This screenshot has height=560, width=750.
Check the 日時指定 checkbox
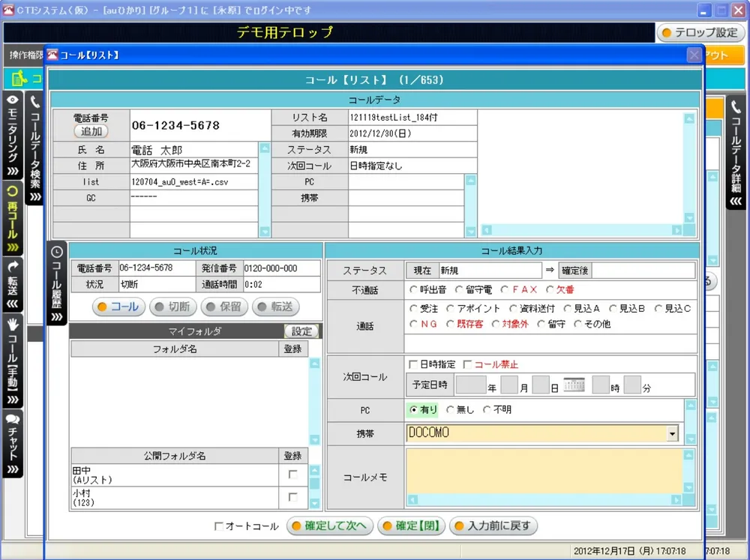click(x=412, y=364)
